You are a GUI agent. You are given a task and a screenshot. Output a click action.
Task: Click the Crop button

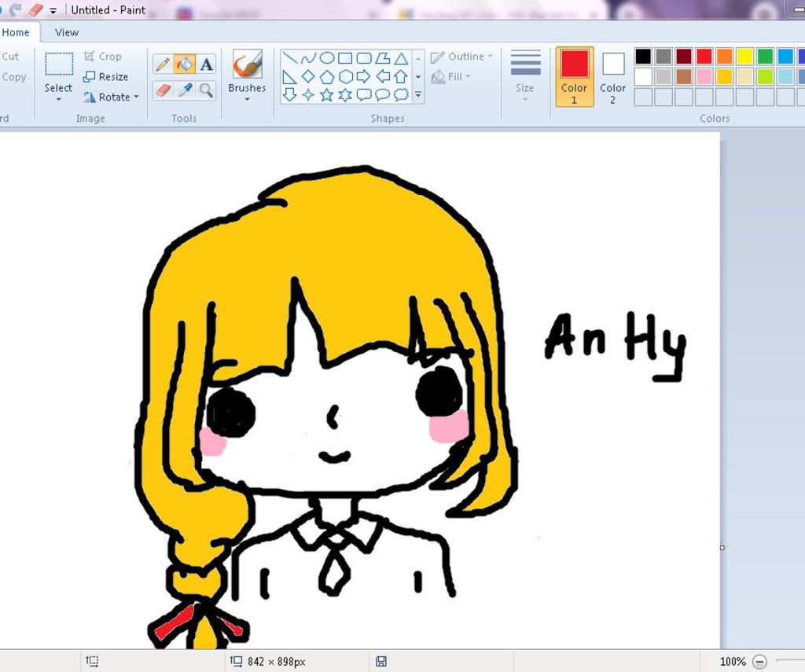pos(103,57)
